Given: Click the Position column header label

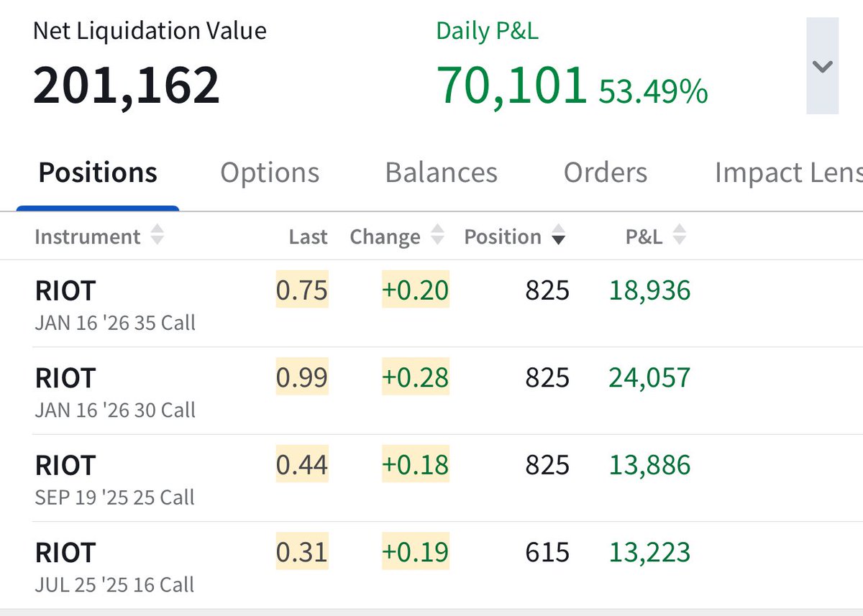Looking at the screenshot, I should 503,236.
